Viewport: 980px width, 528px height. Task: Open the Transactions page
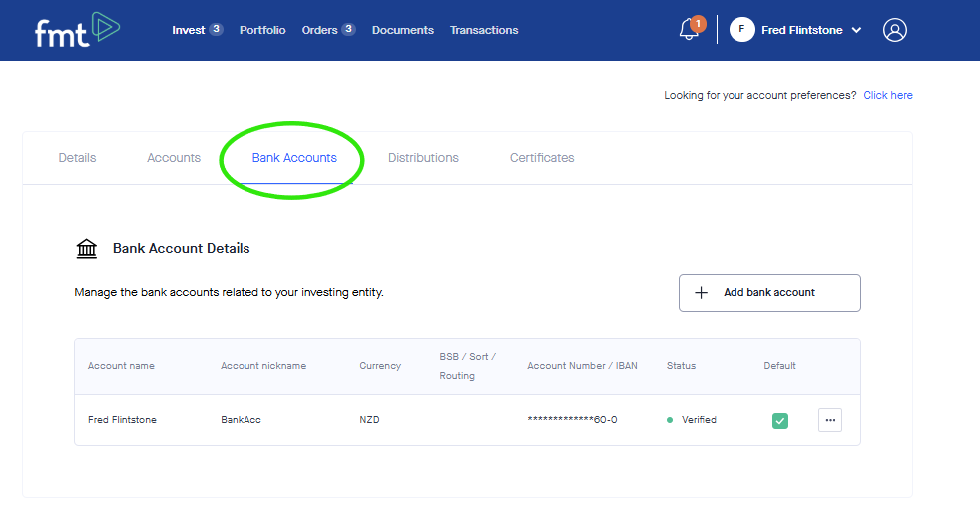[x=484, y=30]
